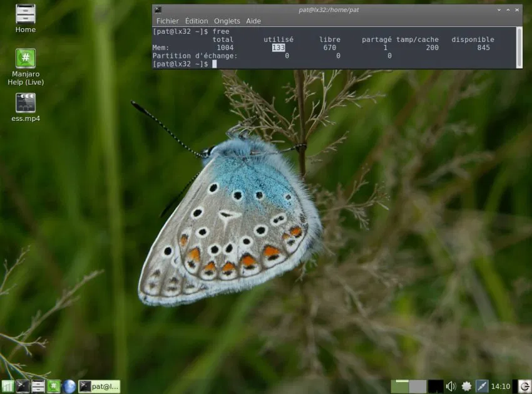This screenshot has width=532, height=394.
Task: Open the application menu launcher
Action: pyautogui.click(x=8, y=386)
